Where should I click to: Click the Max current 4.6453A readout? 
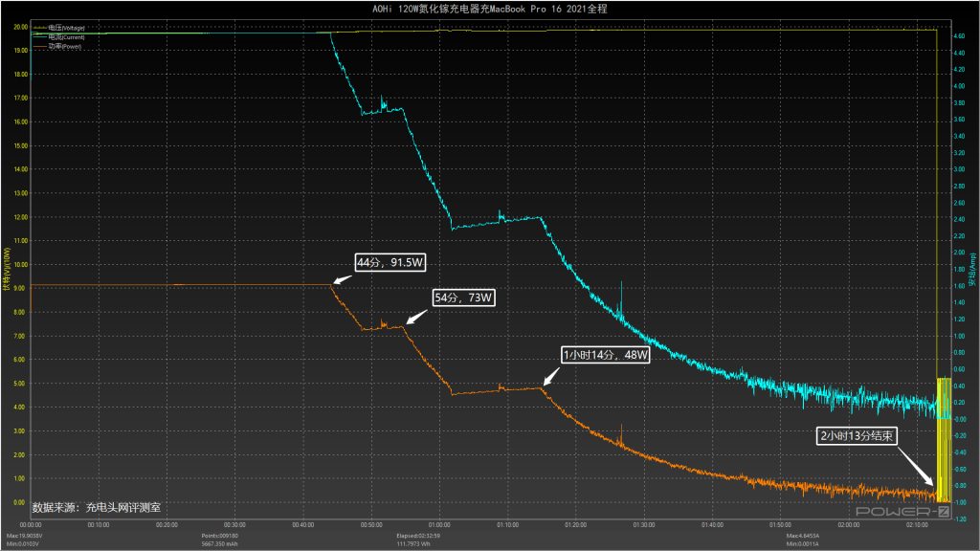tap(805, 536)
